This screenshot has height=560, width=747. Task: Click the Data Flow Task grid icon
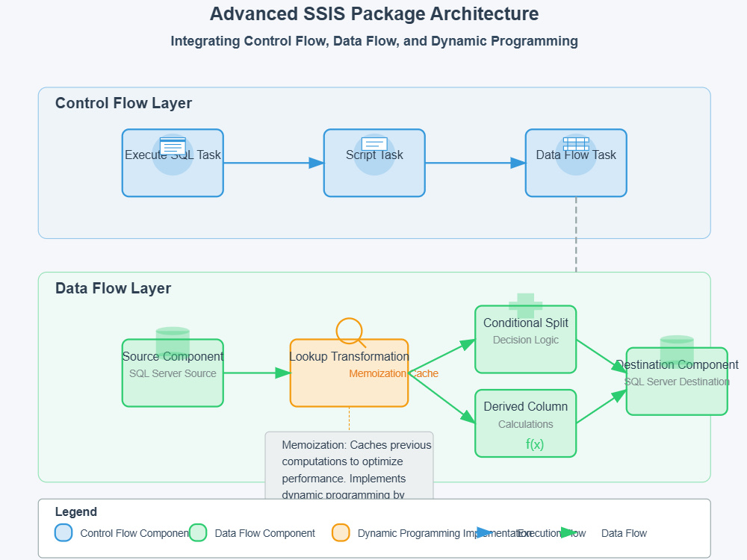576,144
